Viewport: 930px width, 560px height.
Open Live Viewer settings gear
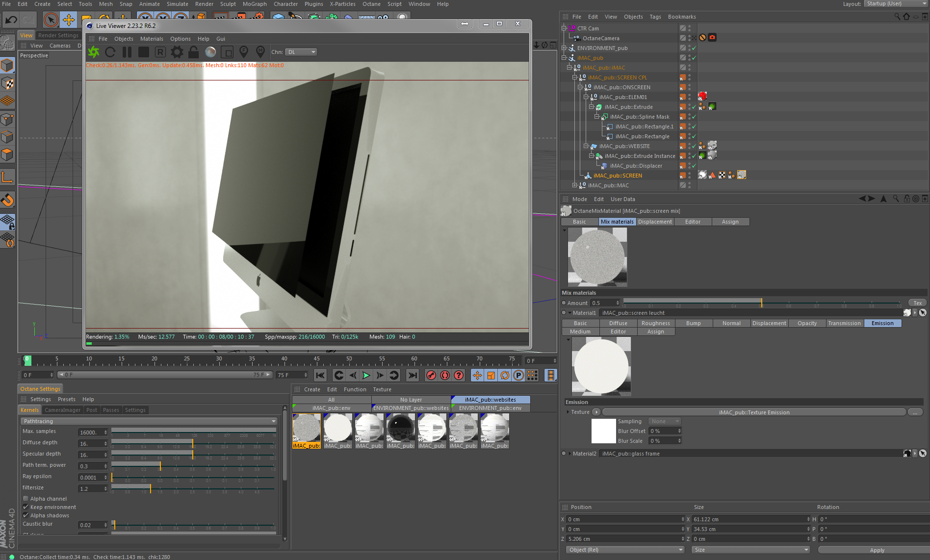(177, 52)
